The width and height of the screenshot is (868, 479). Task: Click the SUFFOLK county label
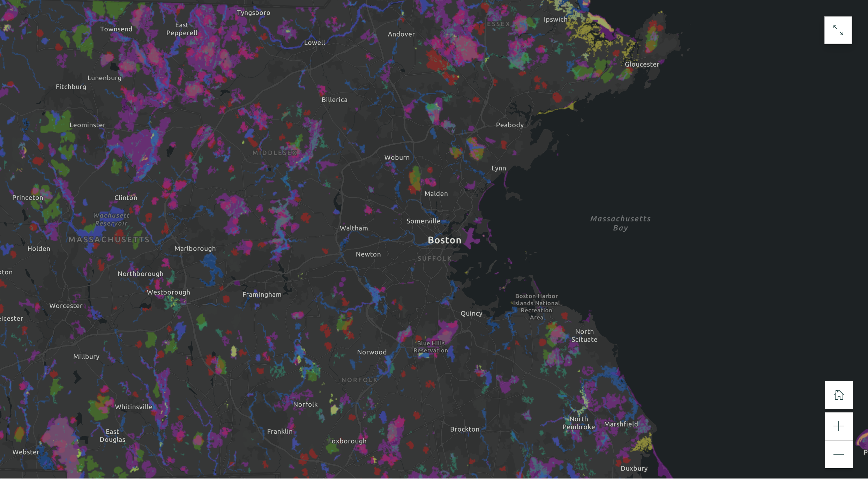click(435, 259)
